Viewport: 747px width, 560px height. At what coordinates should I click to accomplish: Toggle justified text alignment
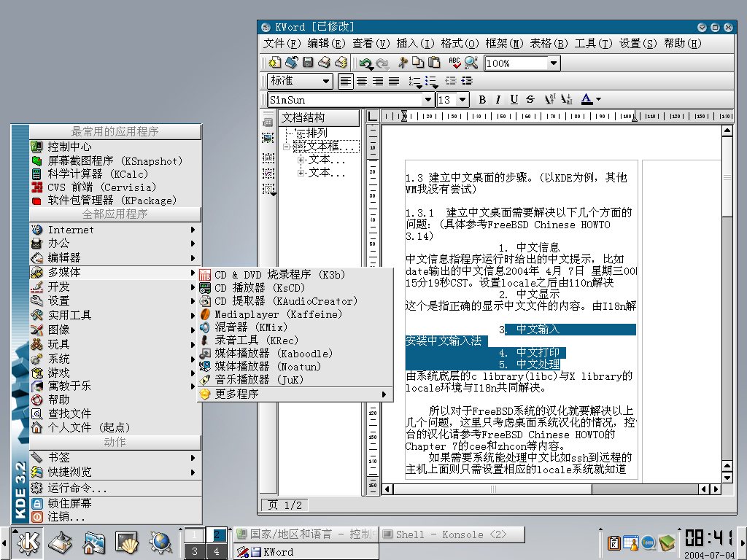(394, 81)
